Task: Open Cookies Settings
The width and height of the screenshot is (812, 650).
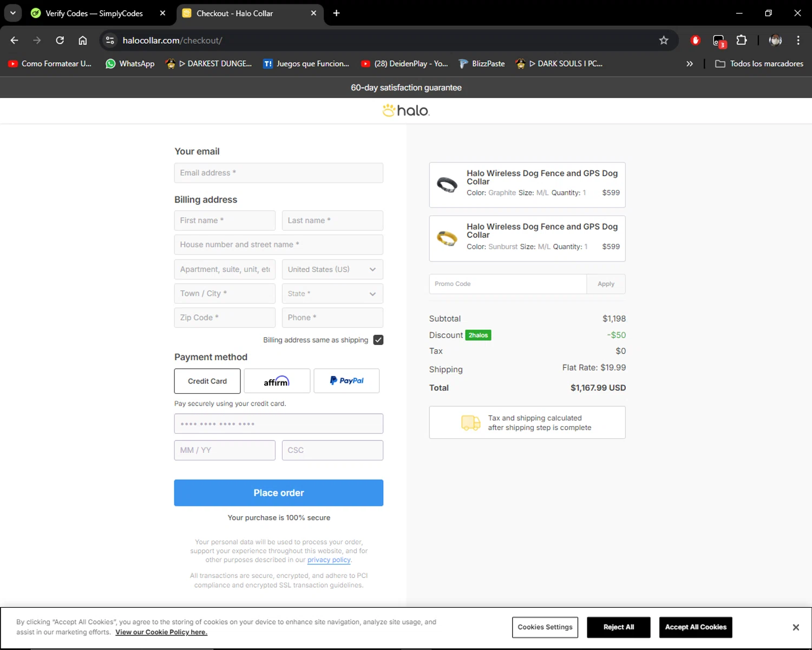Action: click(x=545, y=627)
